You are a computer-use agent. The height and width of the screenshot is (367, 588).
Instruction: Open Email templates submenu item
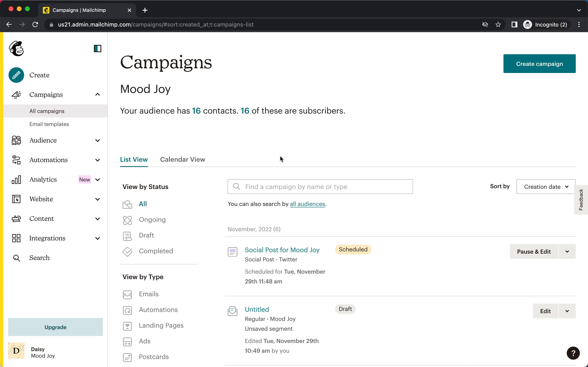pyautogui.click(x=49, y=124)
